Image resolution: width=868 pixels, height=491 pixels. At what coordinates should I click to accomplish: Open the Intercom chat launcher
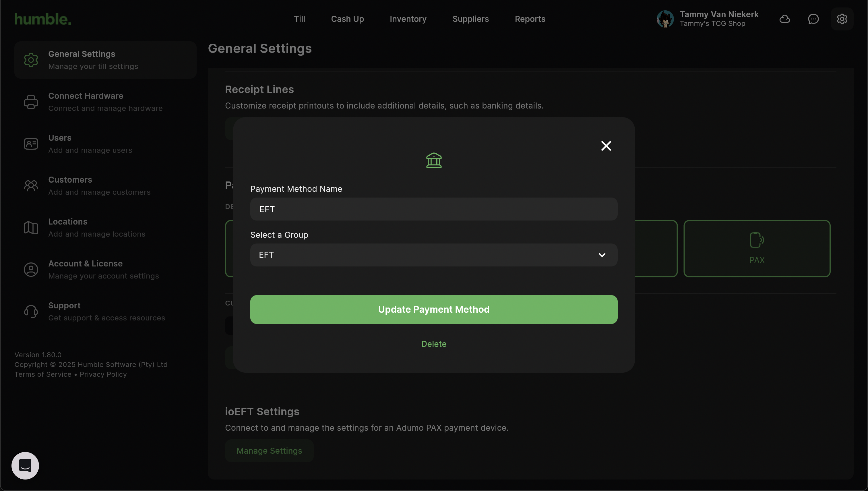click(25, 465)
